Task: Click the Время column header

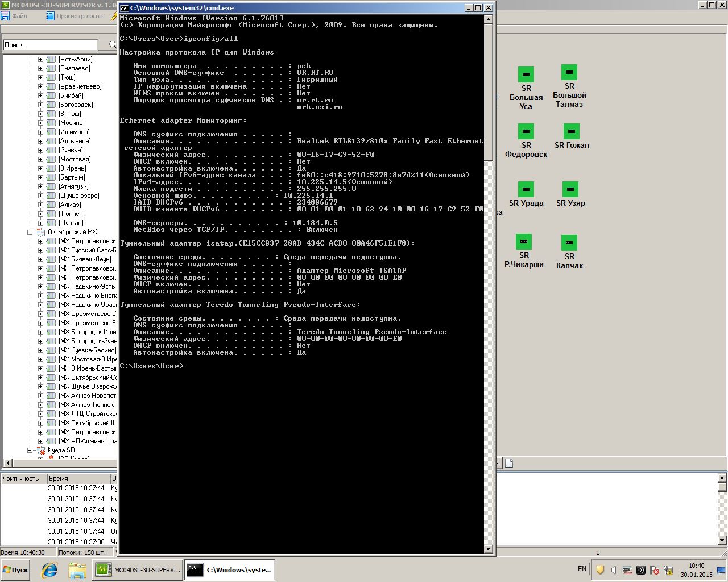Action: pyautogui.click(x=78, y=479)
